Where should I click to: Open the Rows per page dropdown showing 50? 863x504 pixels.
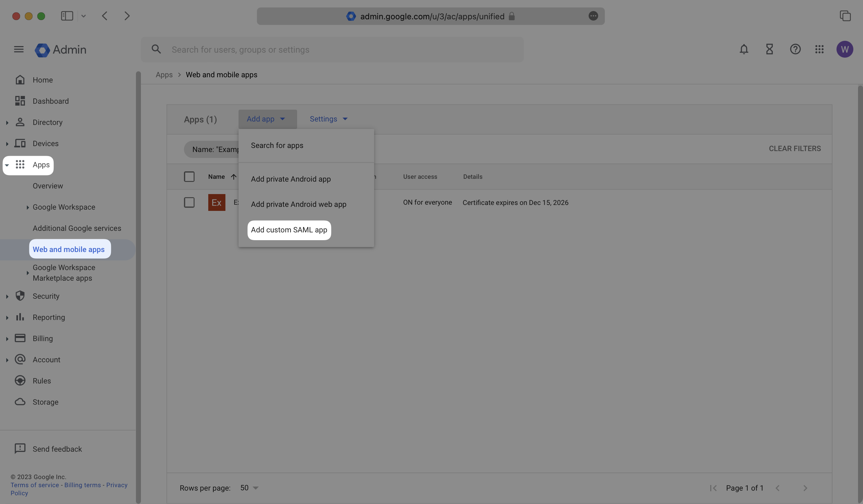(249, 487)
